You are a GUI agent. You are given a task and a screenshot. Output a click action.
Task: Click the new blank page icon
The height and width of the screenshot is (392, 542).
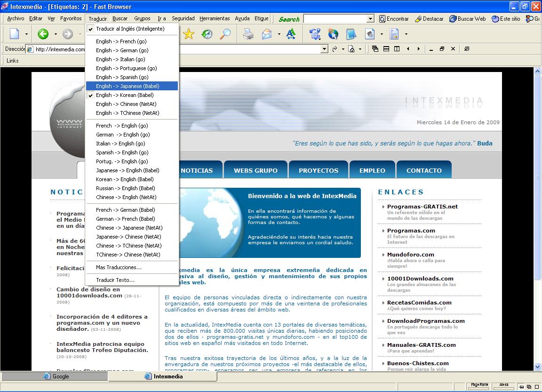coord(15,34)
